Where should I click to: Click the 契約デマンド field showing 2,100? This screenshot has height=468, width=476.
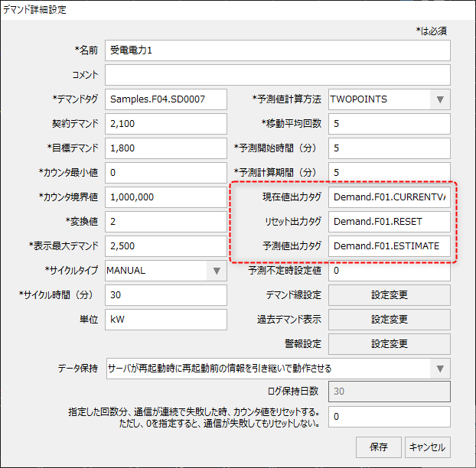coord(166,124)
